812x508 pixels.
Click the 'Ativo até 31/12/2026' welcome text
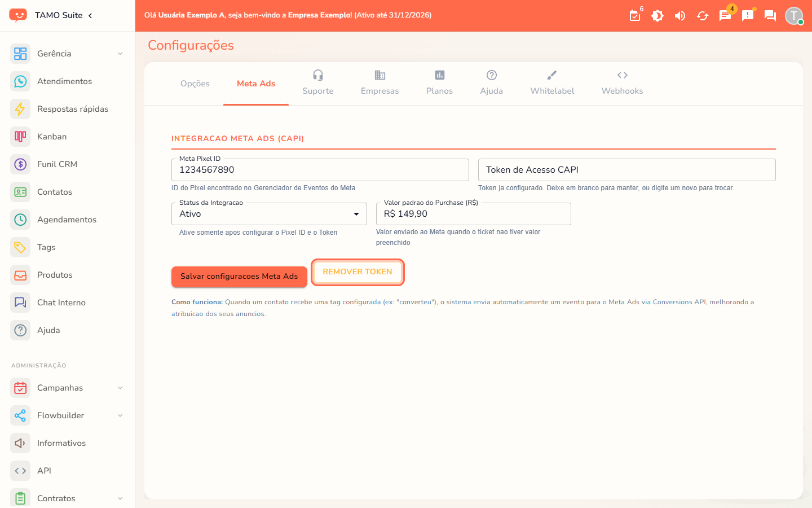[x=393, y=15]
